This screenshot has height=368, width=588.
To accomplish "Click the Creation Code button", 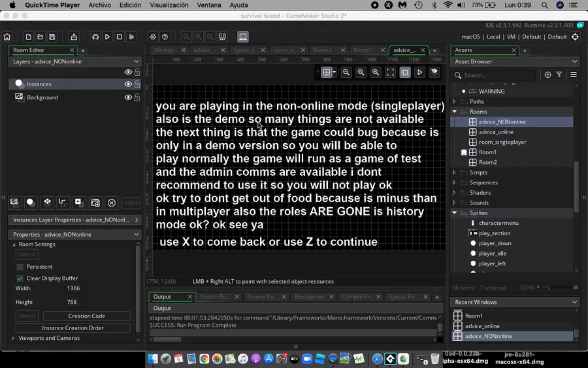I will pyautogui.click(x=87, y=316).
